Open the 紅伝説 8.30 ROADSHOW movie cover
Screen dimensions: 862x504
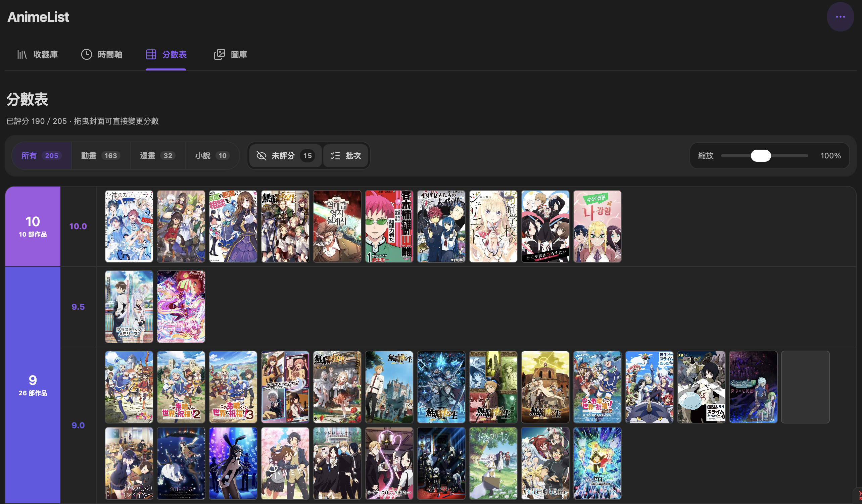597,387
